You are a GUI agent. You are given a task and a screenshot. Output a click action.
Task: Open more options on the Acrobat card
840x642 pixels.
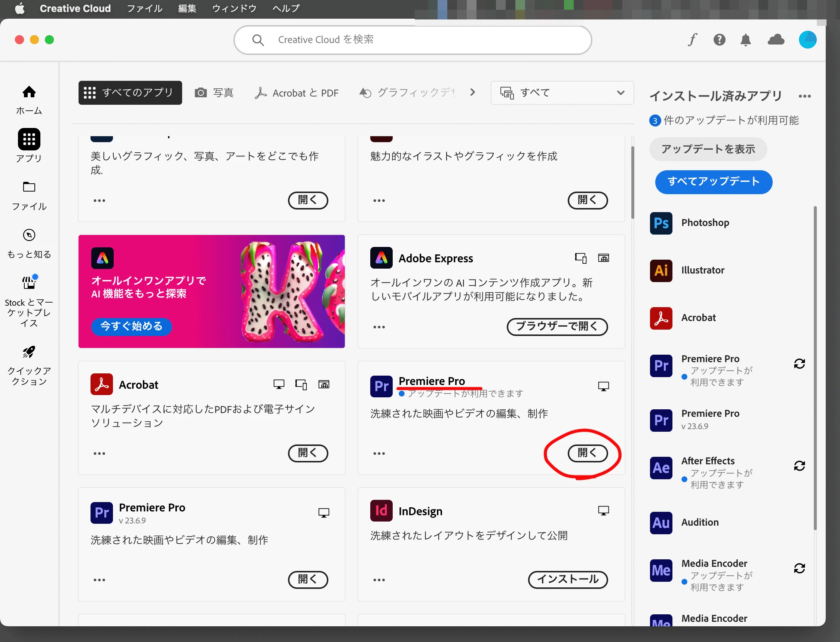pyautogui.click(x=99, y=453)
